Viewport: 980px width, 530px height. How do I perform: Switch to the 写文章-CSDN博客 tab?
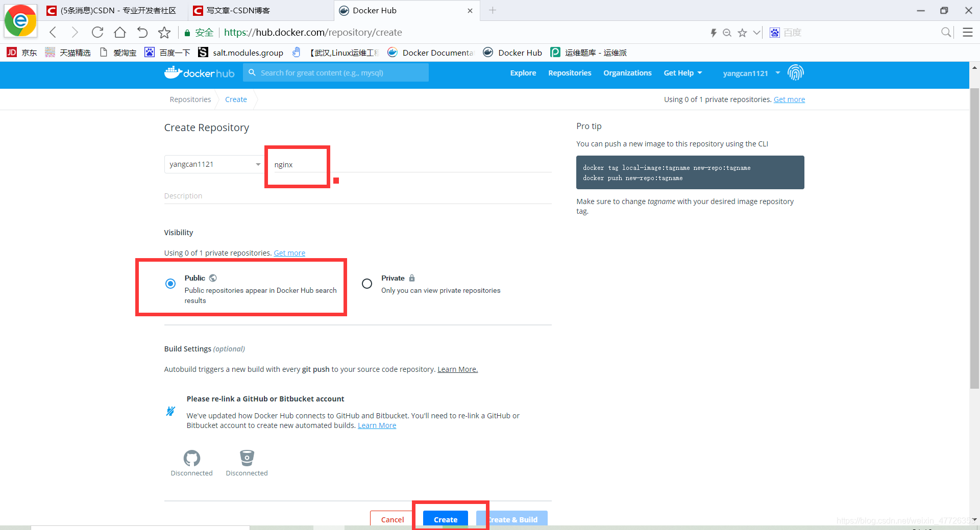click(x=260, y=10)
